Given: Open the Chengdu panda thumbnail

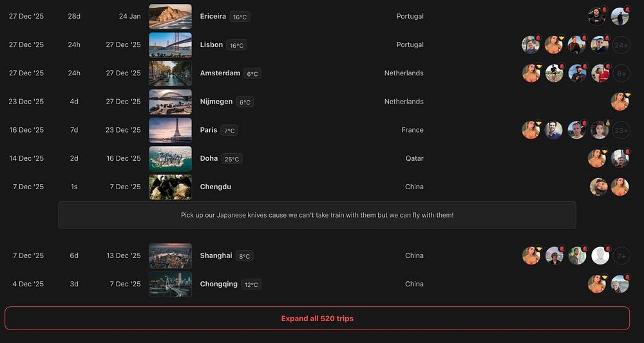Looking at the screenshot, I should coord(170,187).
